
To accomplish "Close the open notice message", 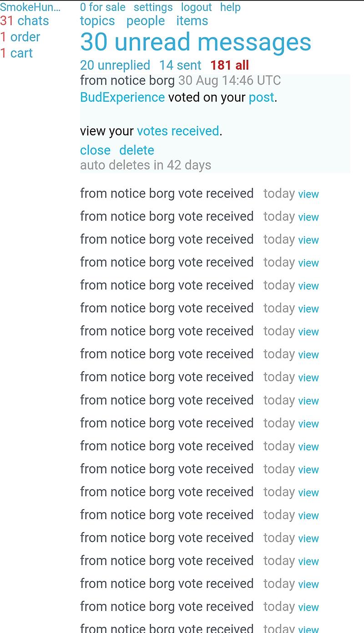I will coord(95,150).
